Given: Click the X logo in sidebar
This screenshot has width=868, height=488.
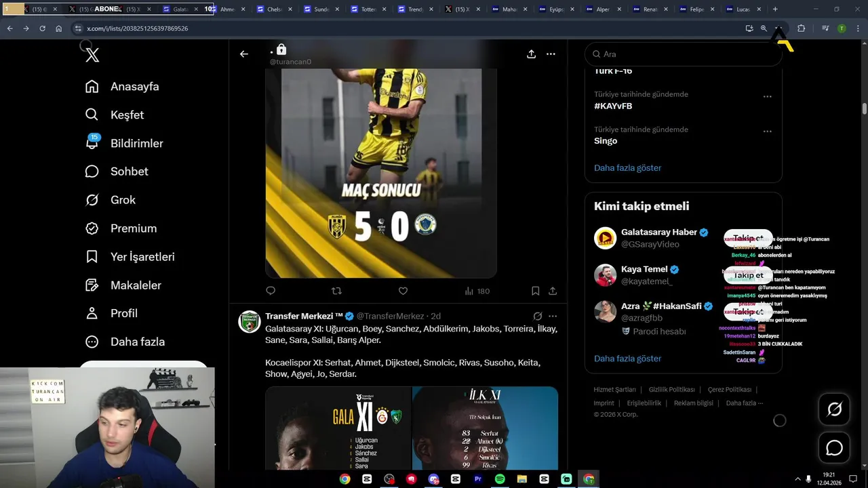Looking at the screenshot, I should tap(92, 55).
